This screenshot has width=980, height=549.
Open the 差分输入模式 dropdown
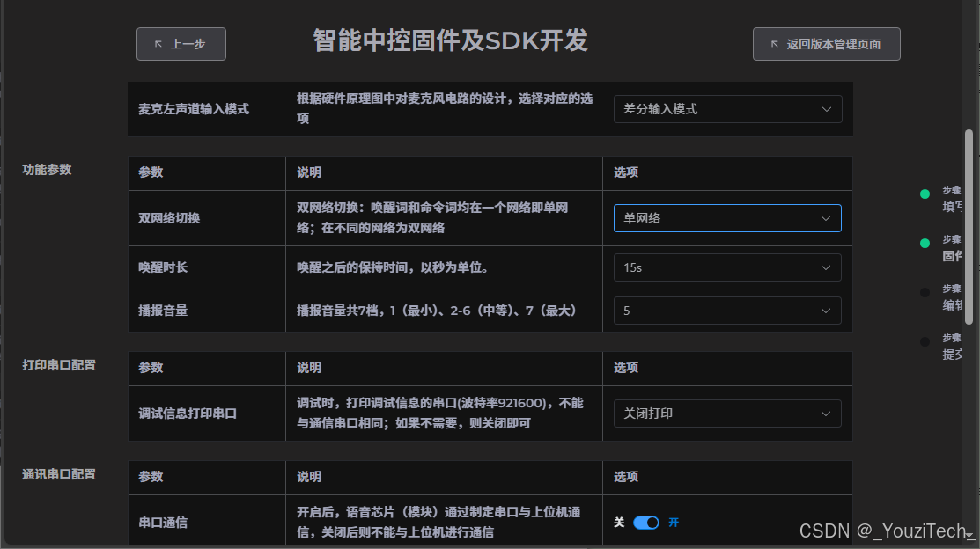tap(727, 109)
